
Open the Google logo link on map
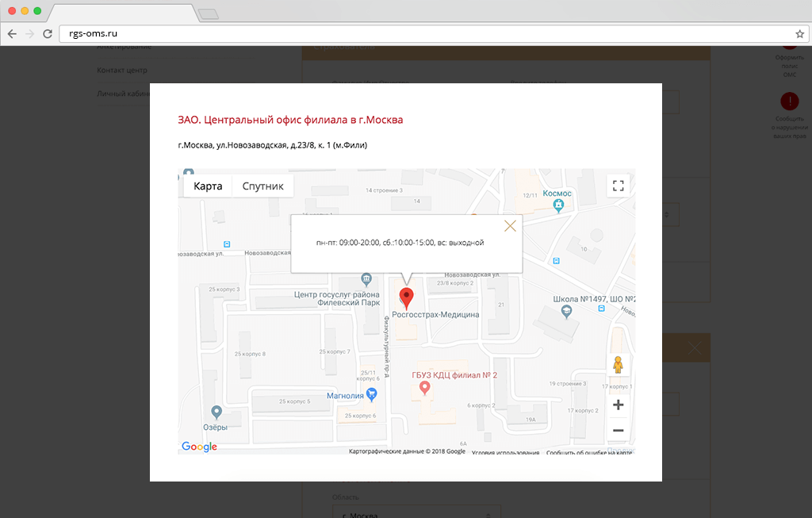click(199, 447)
